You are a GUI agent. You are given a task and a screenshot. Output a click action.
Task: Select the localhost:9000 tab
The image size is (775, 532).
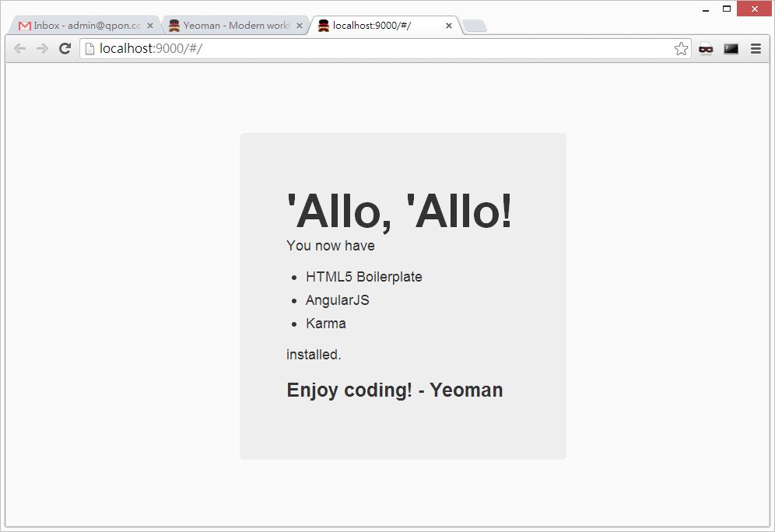point(373,26)
